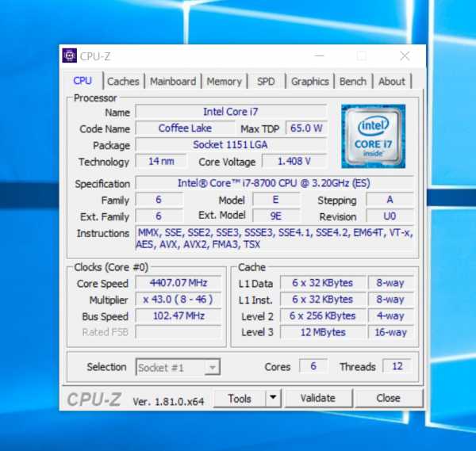Click the Close button at bottom
The image size is (476, 451).
[388, 398]
